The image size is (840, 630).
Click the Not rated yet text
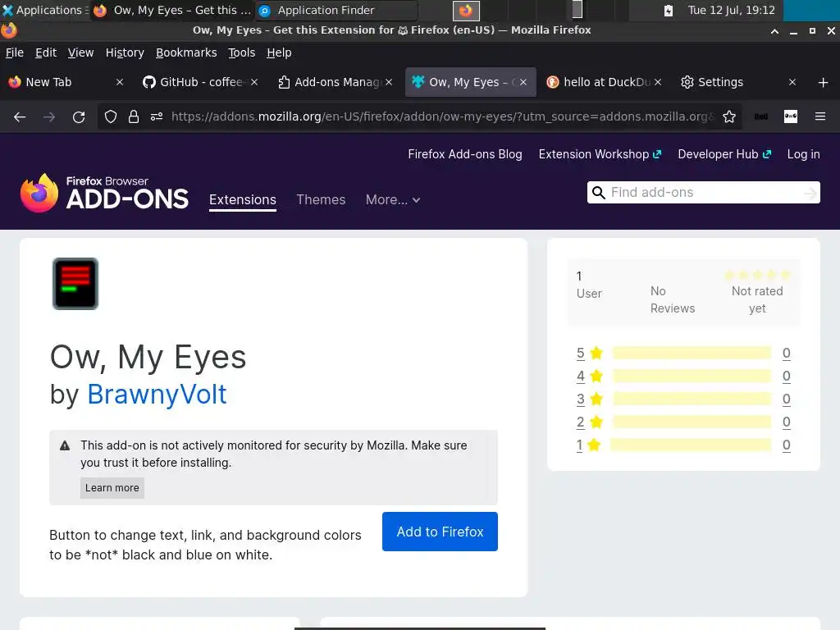click(757, 300)
